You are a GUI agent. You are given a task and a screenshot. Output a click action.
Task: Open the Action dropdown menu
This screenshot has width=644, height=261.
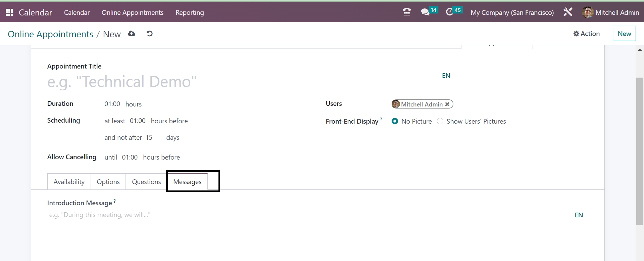pos(586,34)
